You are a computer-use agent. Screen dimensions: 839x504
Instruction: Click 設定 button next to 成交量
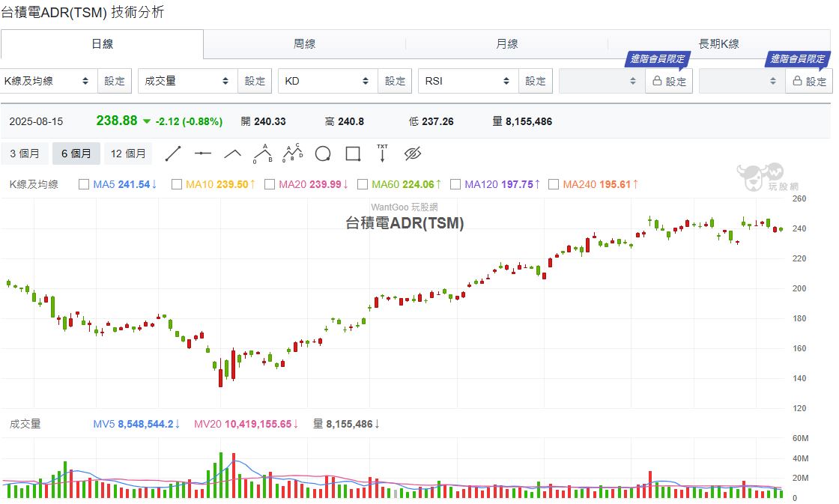click(255, 81)
